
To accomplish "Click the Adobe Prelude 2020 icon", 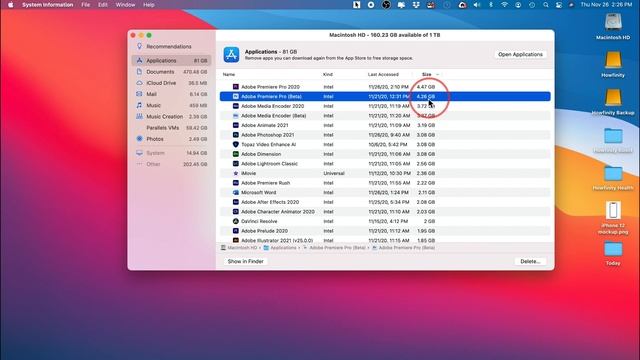I will pos(236,231).
